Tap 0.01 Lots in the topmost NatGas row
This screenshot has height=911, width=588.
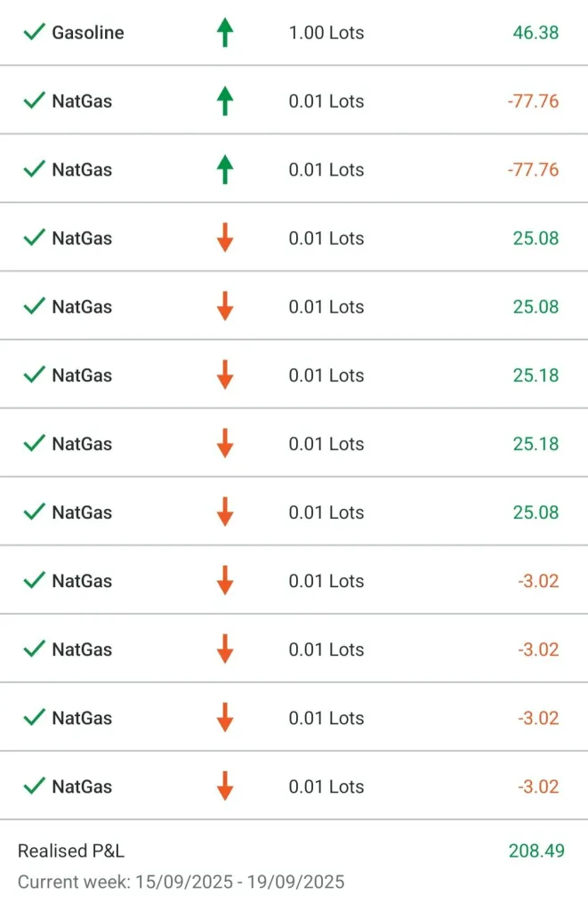click(326, 101)
